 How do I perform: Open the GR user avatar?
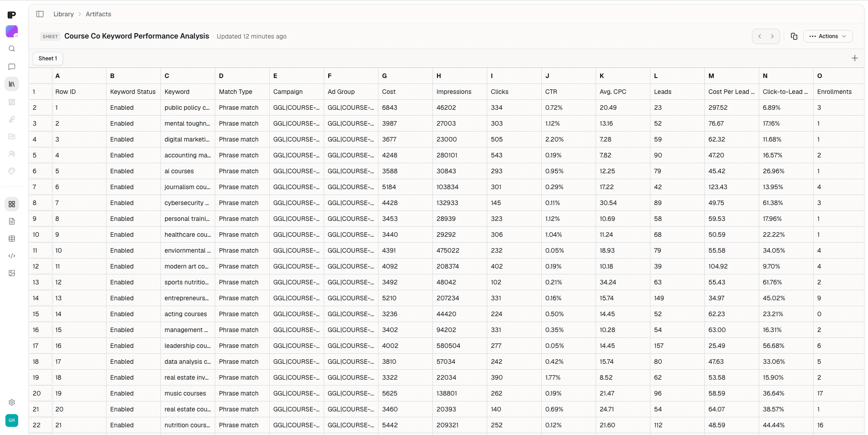coord(12,420)
